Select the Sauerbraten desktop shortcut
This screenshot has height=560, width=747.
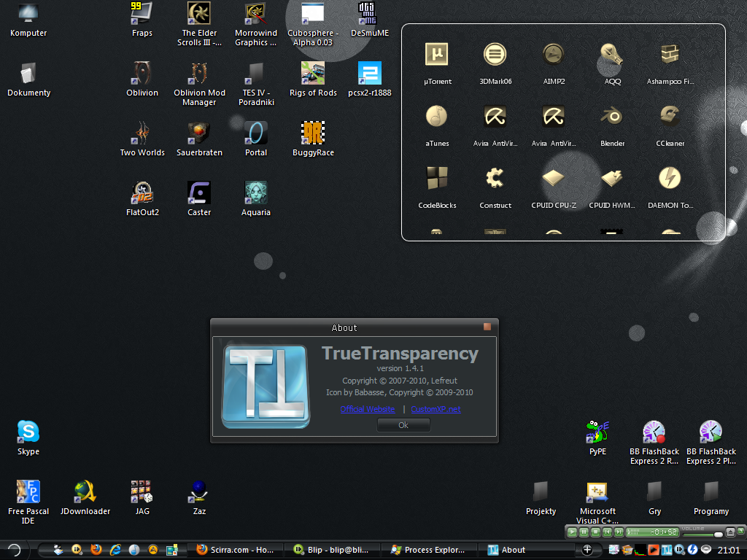click(199, 139)
